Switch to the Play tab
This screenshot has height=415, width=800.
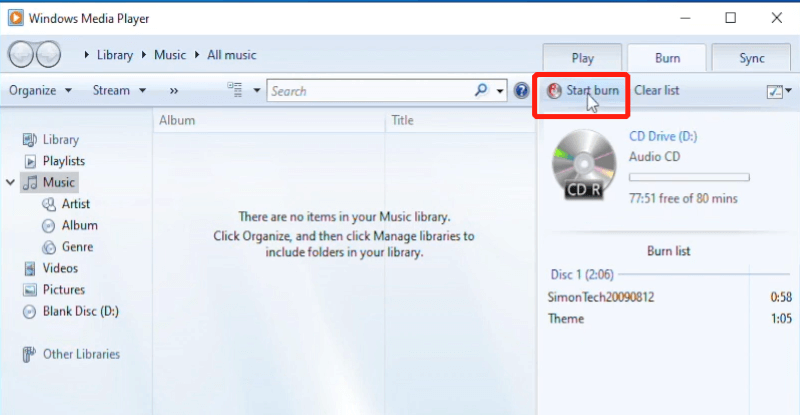coord(582,58)
